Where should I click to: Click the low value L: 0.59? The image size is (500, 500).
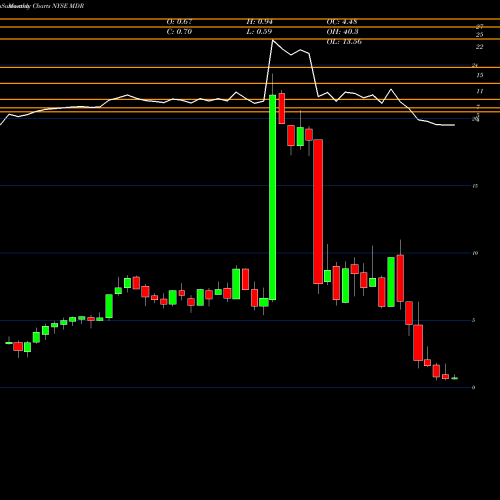coord(259,32)
